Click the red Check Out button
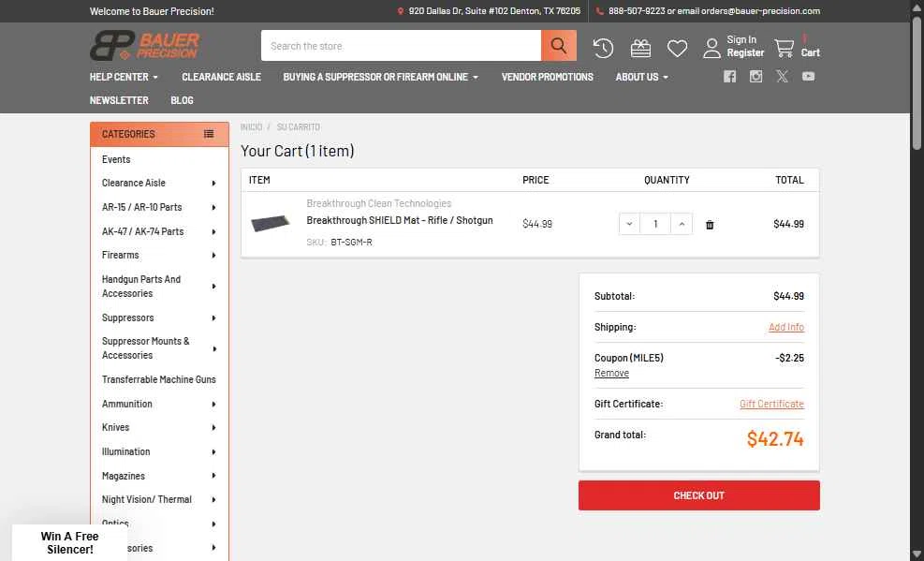Viewport: 924px width, 561px height. 699,495
